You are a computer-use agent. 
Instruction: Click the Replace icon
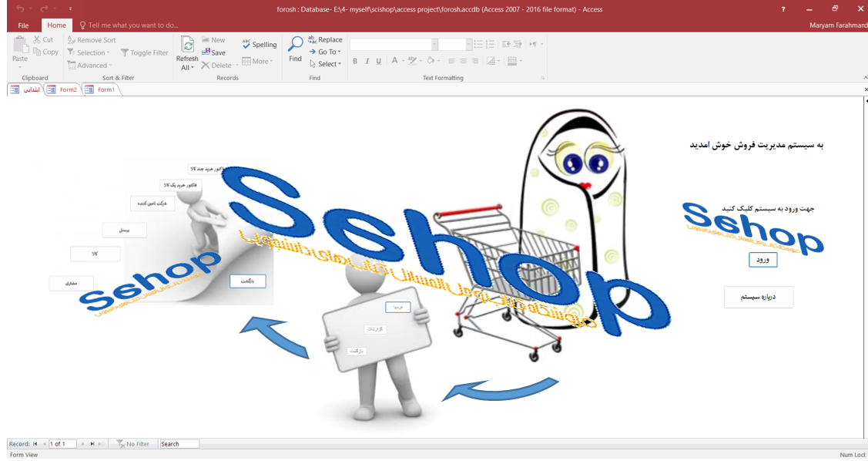(314, 39)
